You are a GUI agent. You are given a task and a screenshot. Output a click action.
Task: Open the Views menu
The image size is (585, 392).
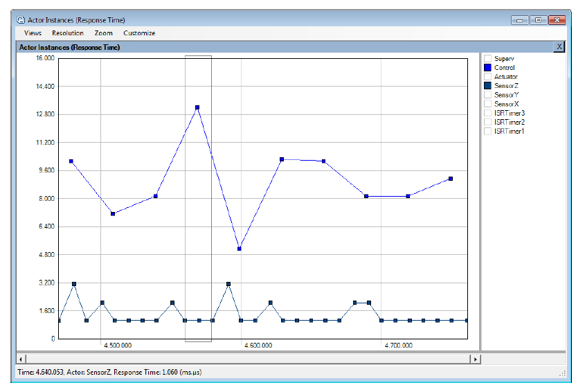click(x=33, y=33)
